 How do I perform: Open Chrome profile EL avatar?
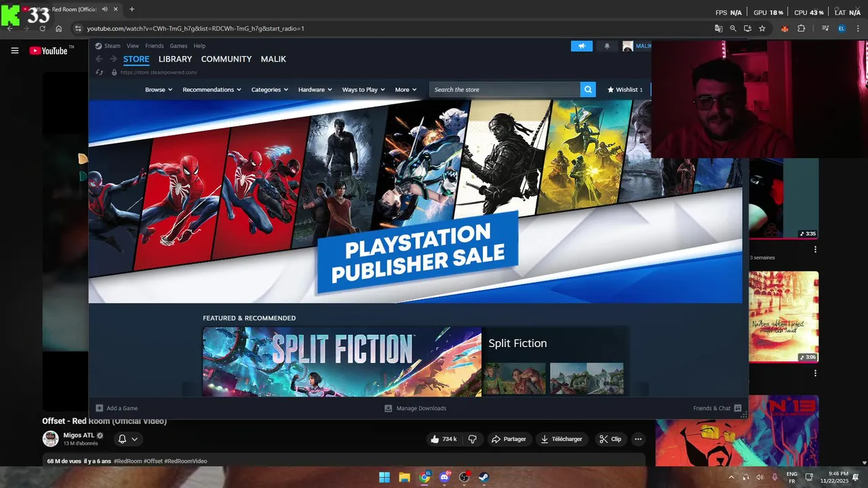coord(842,28)
